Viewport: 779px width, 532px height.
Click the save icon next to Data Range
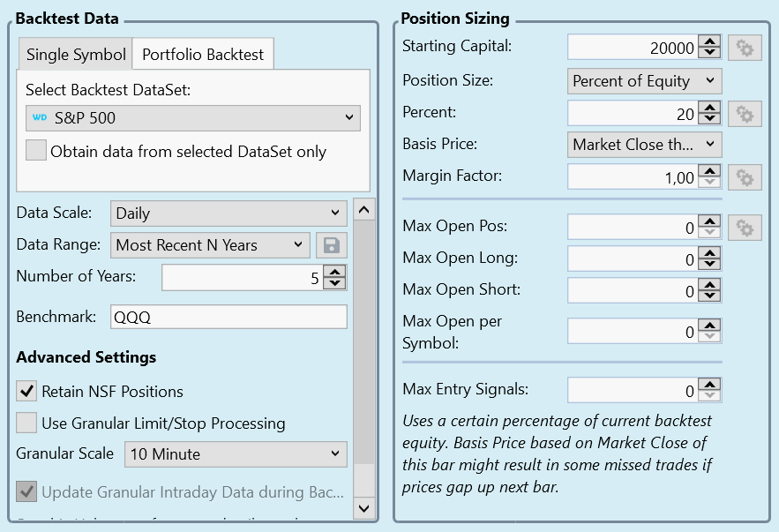332,245
